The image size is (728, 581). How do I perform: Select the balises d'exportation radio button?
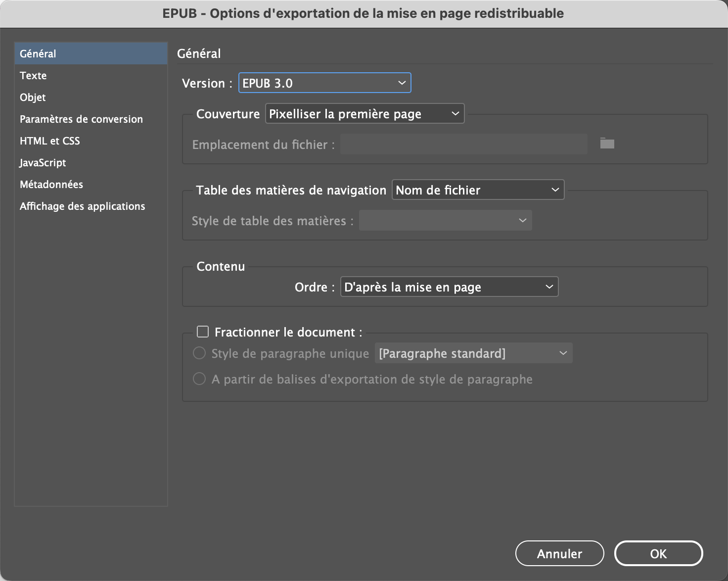pos(199,379)
